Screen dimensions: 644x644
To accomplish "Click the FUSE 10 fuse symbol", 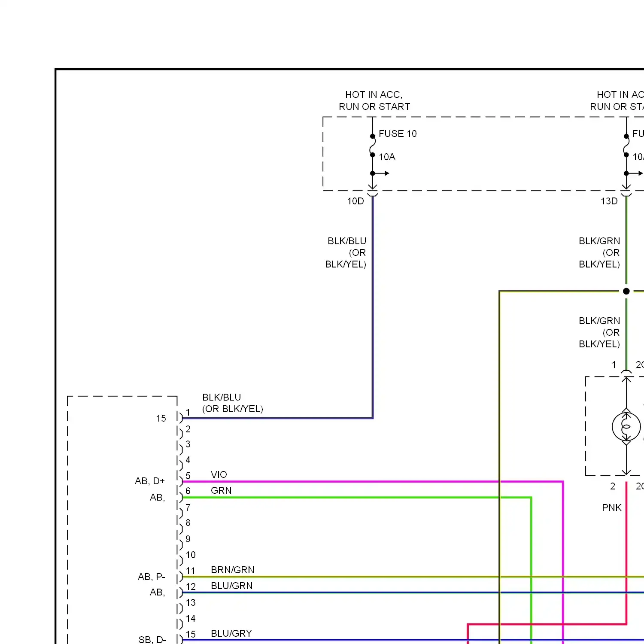I will [x=373, y=146].
